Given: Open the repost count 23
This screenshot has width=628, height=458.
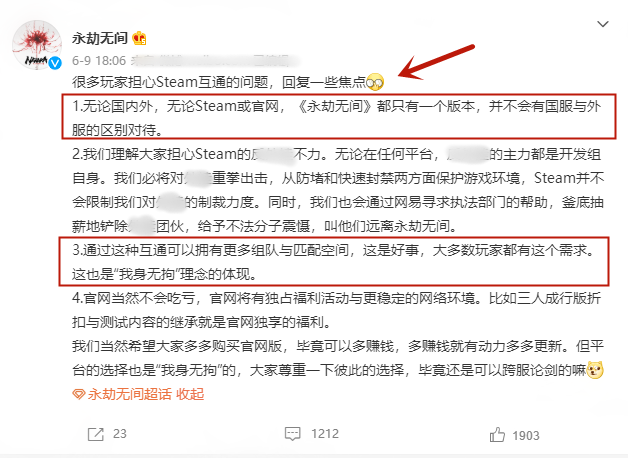Looking at the screenshot, I should [119, 434].
